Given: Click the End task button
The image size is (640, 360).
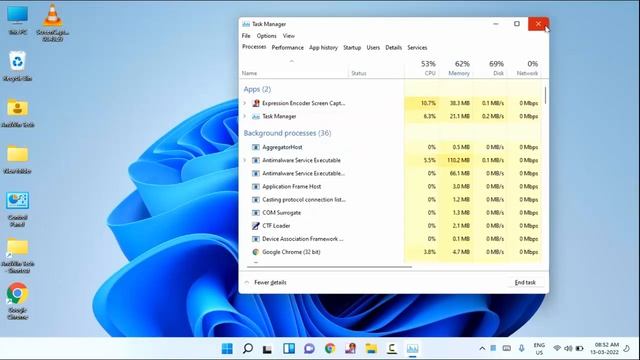Looking at the screenshot, I should (525, 282).
